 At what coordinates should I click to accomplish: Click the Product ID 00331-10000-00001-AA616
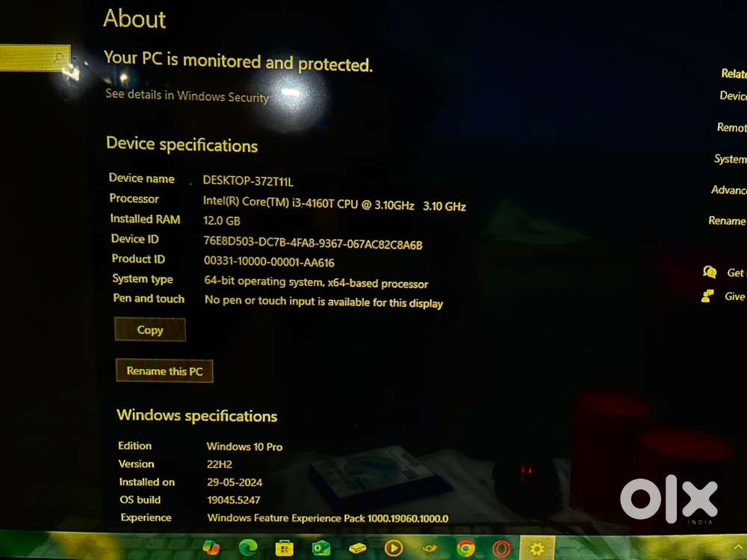(x=269, y=261)
